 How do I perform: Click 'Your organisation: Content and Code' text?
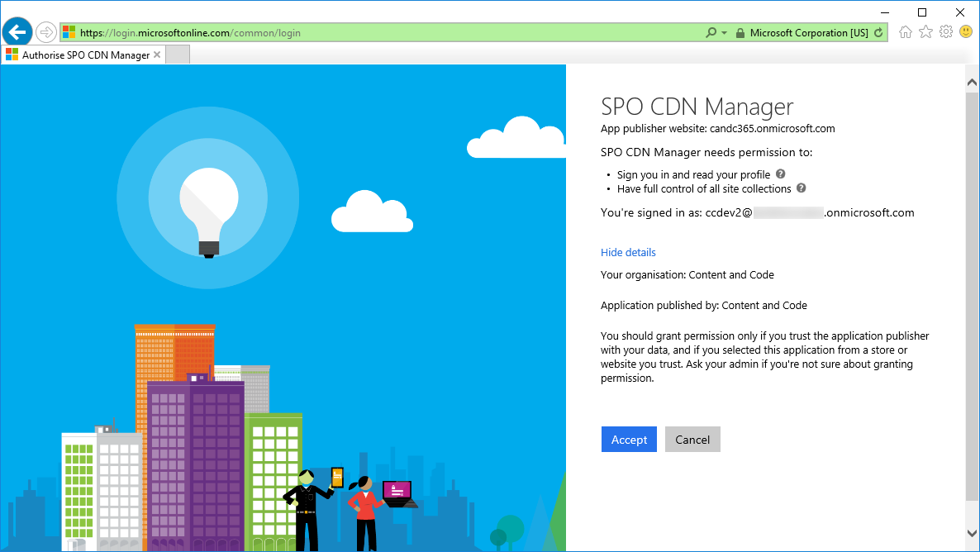pyautogui.click(x=687, y=275)
